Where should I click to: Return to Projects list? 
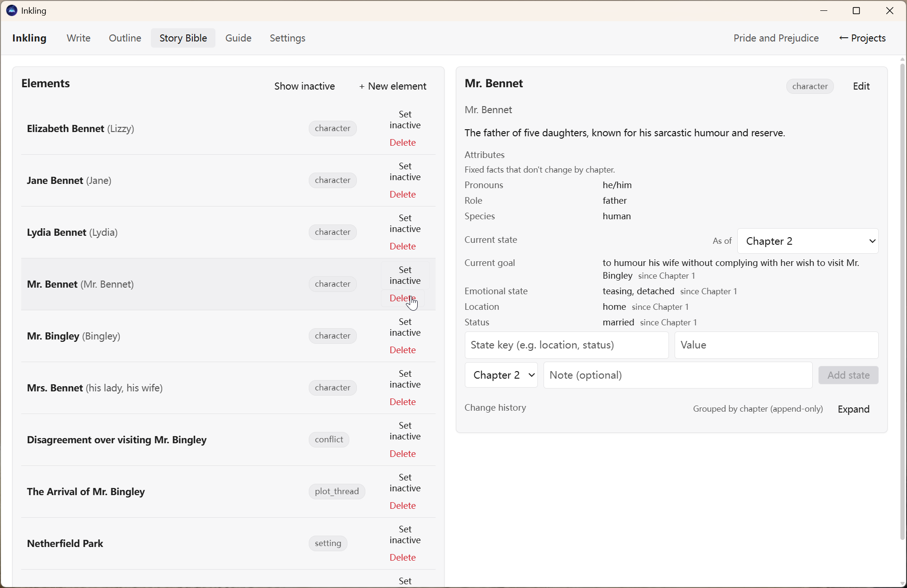863,38
